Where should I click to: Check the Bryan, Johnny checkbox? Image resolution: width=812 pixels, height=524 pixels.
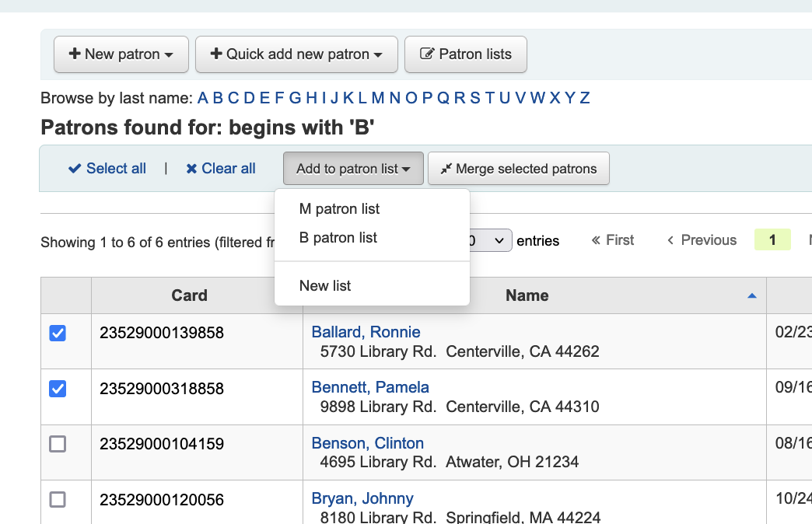pos(58,499)
